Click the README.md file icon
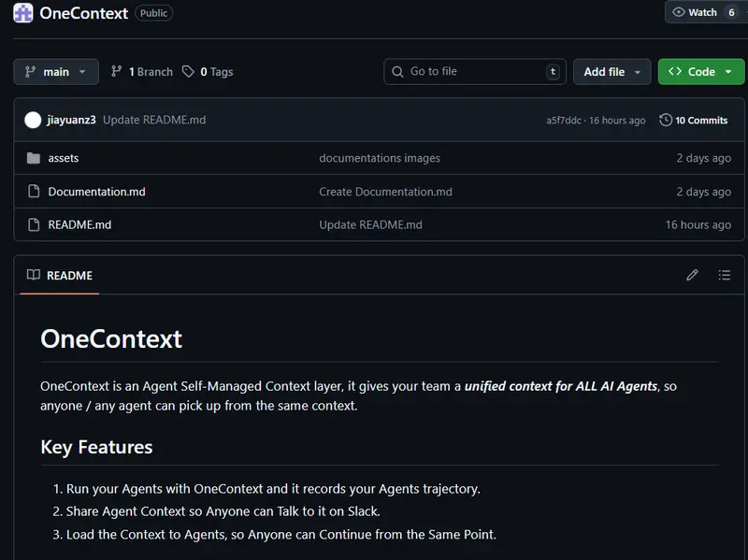748x560 pixels. click(34, 224)
